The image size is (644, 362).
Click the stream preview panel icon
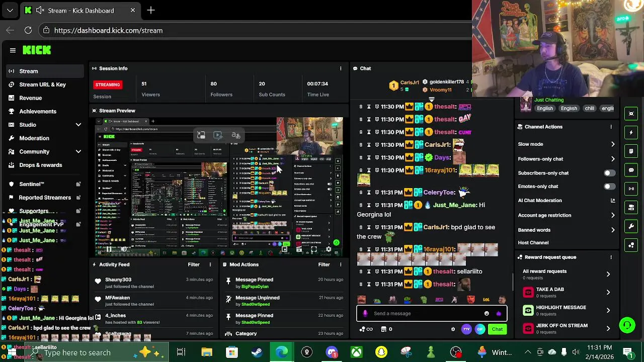pos(631,114)
